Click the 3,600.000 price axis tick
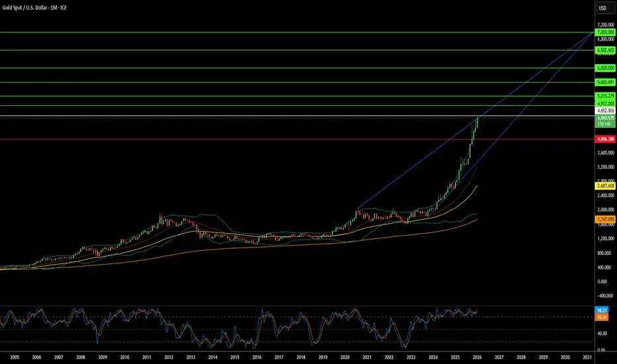Image resolution: width=617 pixels, height=364 pixels. click(x=606, y=153)
